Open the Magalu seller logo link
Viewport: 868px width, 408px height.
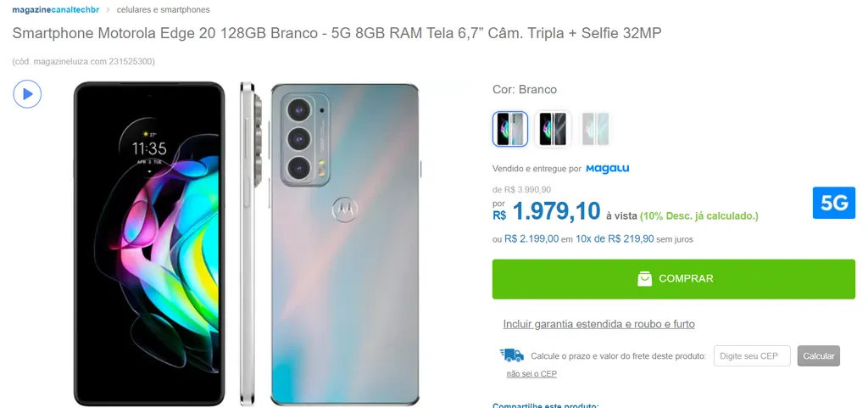point(607,168)
